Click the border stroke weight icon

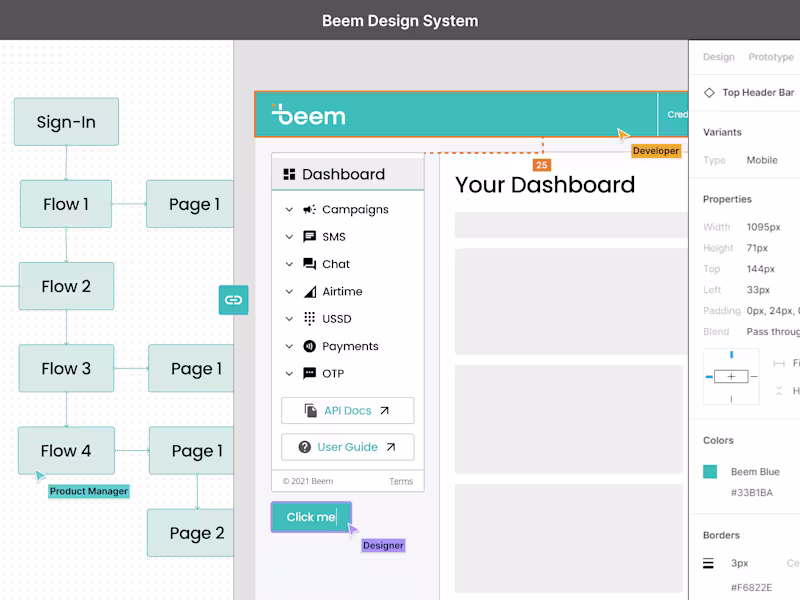[x=708, y=564]
